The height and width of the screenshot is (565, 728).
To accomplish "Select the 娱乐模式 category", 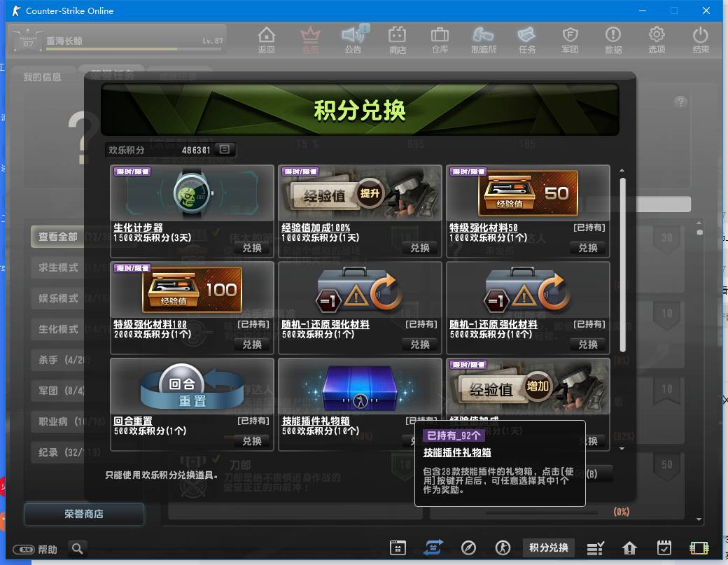I will pos(58,298).
